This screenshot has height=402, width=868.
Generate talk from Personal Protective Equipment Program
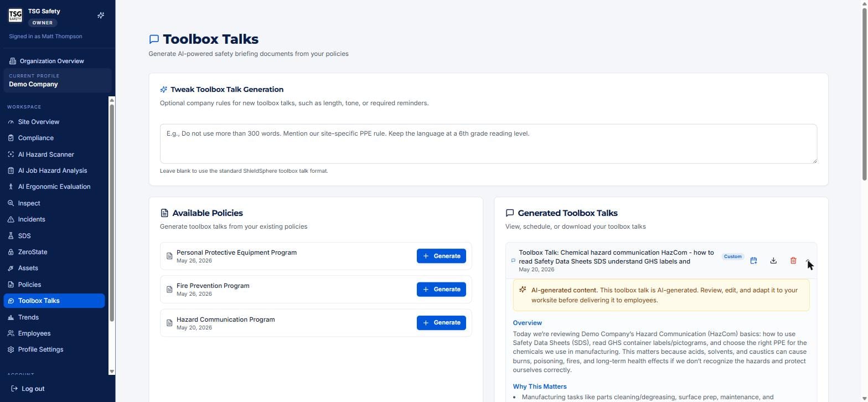tap(441, 256)
